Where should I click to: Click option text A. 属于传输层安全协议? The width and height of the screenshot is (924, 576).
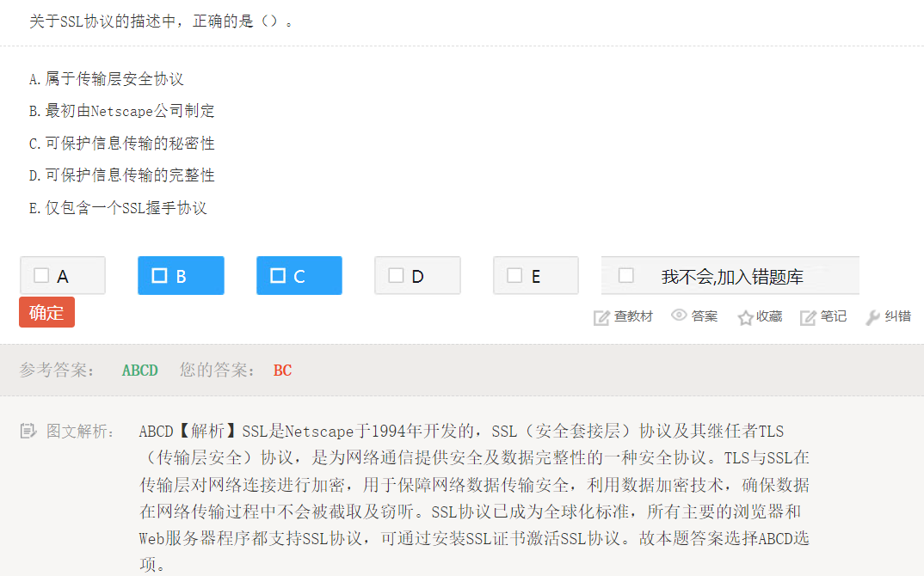tap(107, 79)
